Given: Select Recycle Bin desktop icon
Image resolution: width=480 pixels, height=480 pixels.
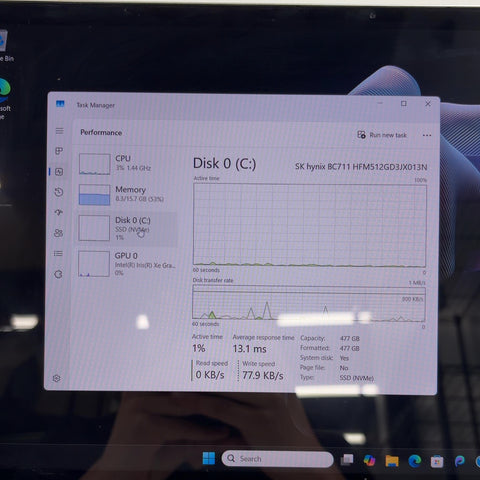Looking at the screenshot, I should coord(6,46).
